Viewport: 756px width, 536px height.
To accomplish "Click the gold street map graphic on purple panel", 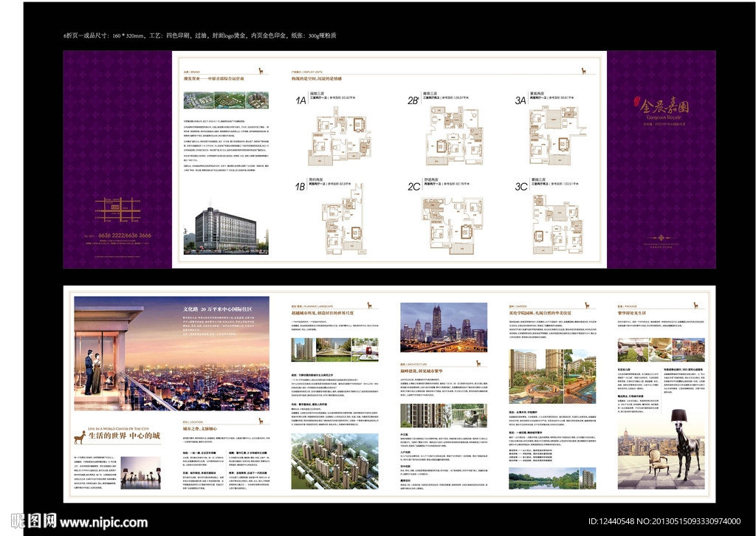I will tap(117, 209).
